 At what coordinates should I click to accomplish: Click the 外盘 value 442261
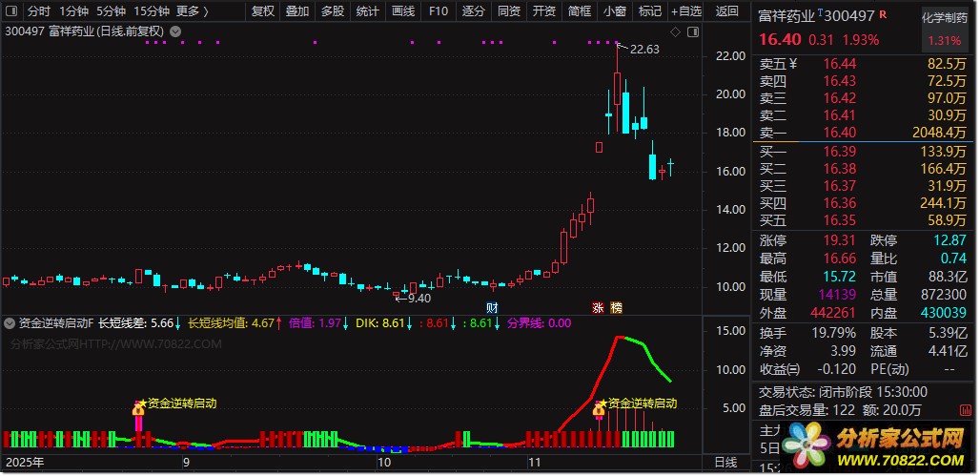click(x=834, y=312)
